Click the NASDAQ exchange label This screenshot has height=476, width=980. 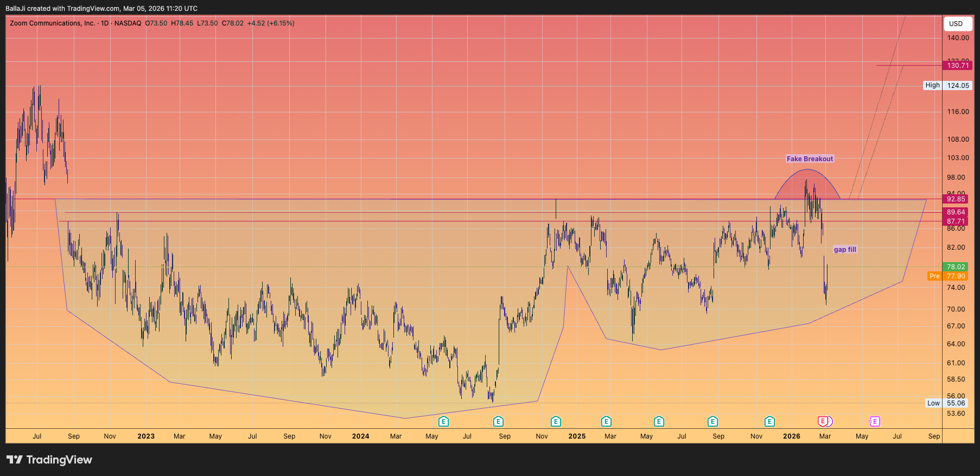point(128,23)
